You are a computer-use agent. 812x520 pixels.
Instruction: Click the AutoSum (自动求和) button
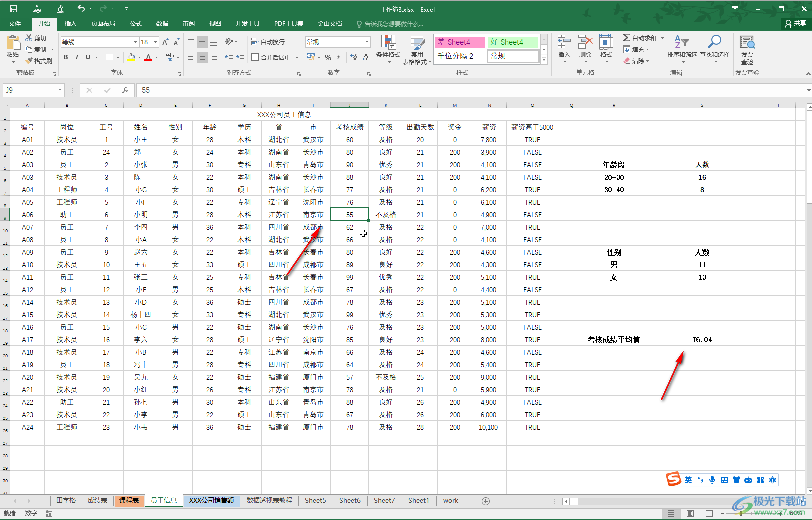(x=639, y=38)
